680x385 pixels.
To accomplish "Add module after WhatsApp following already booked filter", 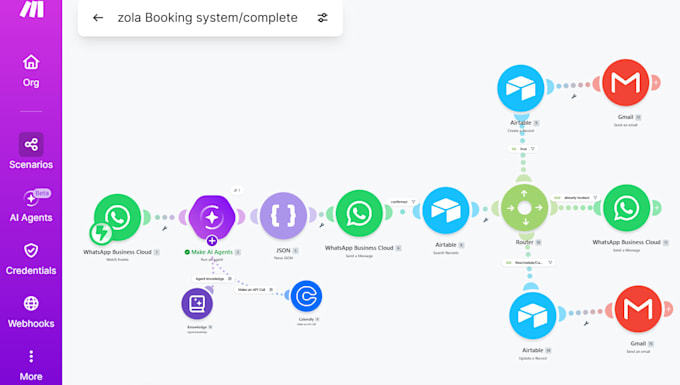I will click(x=656, y=208).
